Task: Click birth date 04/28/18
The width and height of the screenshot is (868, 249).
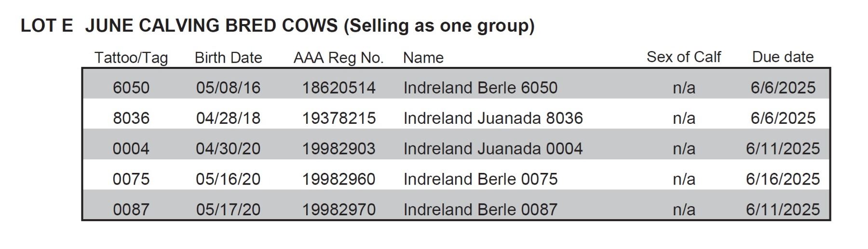Action: [228, 118]
